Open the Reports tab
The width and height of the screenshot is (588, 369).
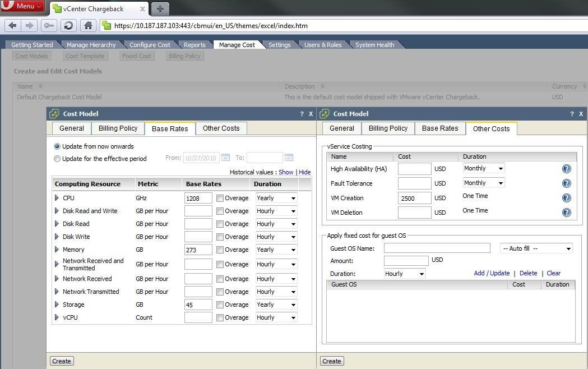pyautogui.click(x=195, y=45)
